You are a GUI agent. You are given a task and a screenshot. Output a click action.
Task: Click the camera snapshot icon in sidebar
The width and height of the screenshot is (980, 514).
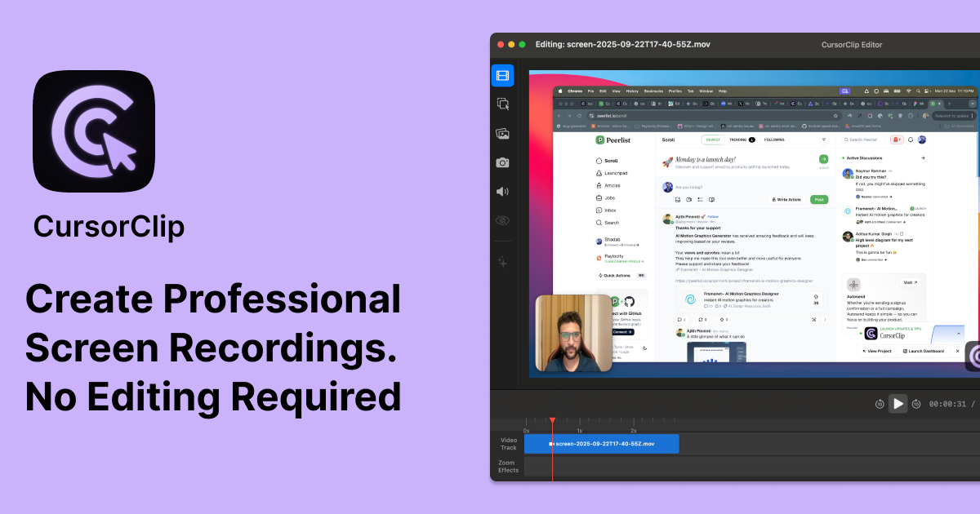(502, 162)
